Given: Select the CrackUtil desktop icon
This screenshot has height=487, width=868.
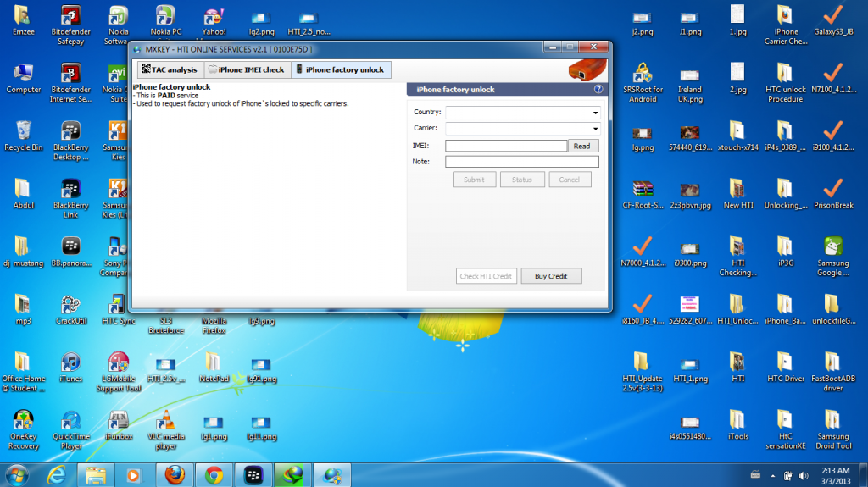Looking at the screenshot, I should pyautogui.click(x=71, y=309).
